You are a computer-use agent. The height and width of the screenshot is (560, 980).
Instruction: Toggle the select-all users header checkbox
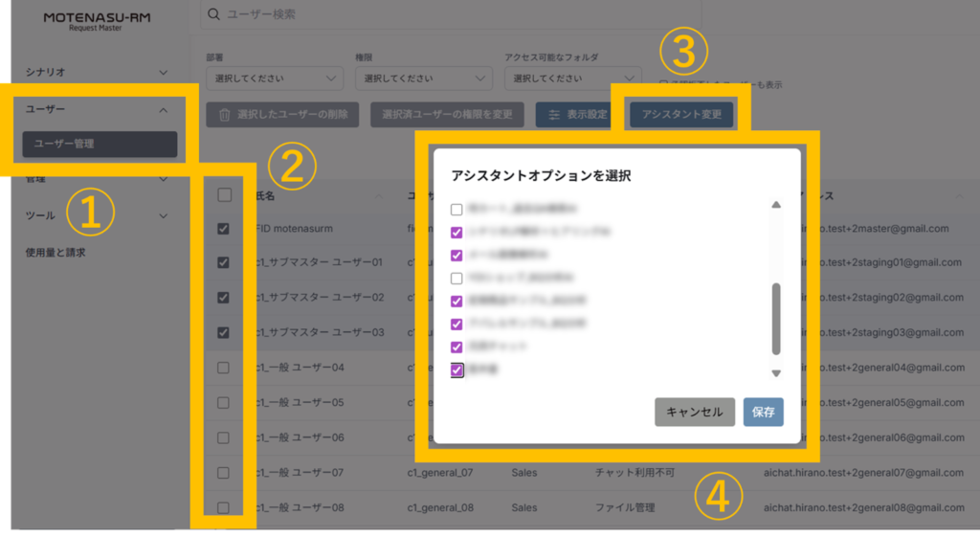[x=224, y=195]
